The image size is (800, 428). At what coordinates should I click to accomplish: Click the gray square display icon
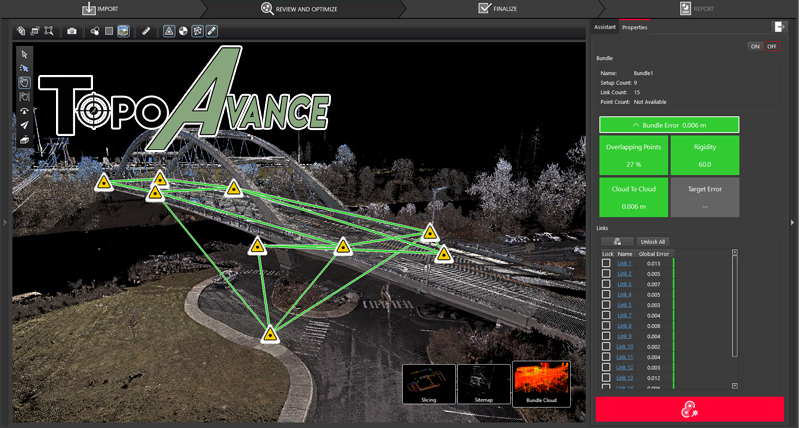tap(109, 31)
